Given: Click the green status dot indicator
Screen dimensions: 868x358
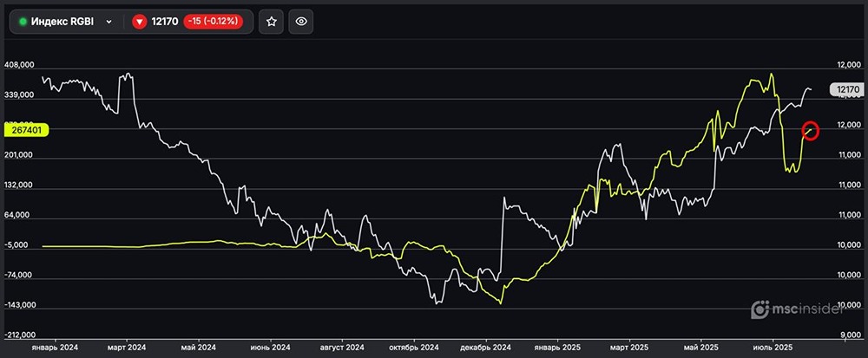Looking at the screenshot, I should point(23,22).
